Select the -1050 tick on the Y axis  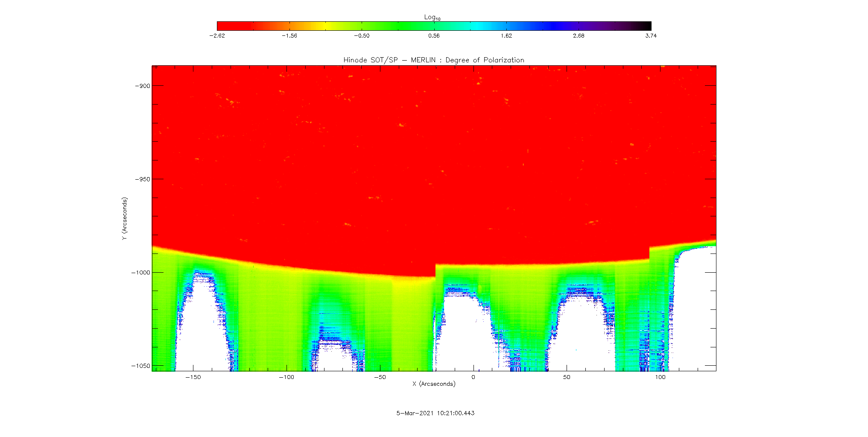[141, 366]
